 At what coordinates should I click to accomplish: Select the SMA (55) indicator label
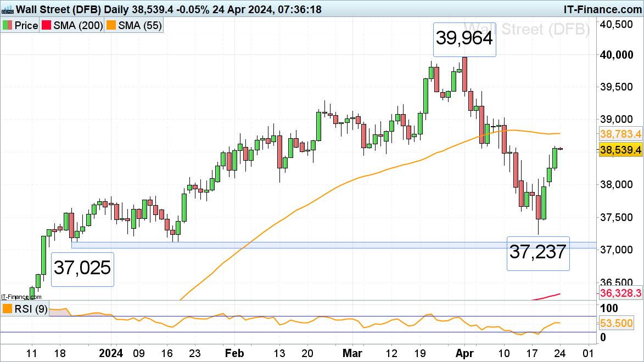pyautogui.click(x=141, y=26)
